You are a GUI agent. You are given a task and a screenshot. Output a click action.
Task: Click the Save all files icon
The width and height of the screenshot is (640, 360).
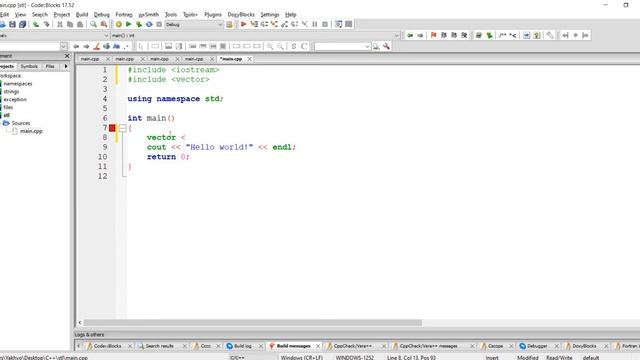(x=22, y=24)
